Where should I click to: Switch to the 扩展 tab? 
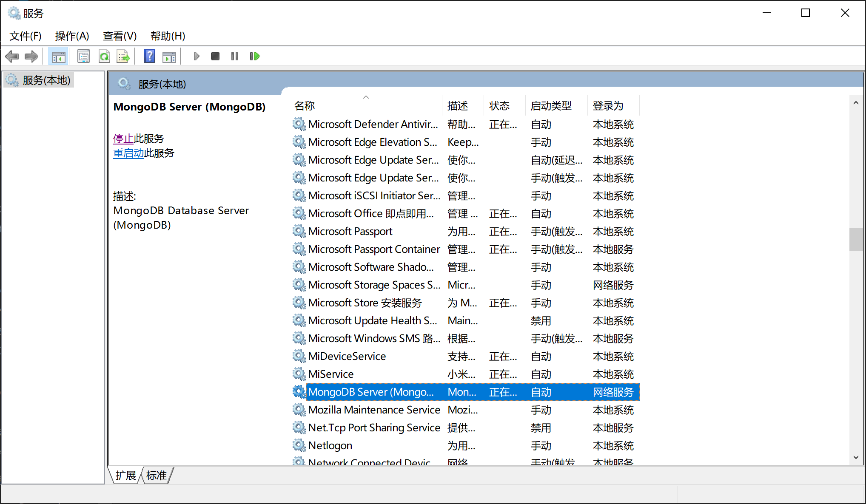tap(125, 475)
